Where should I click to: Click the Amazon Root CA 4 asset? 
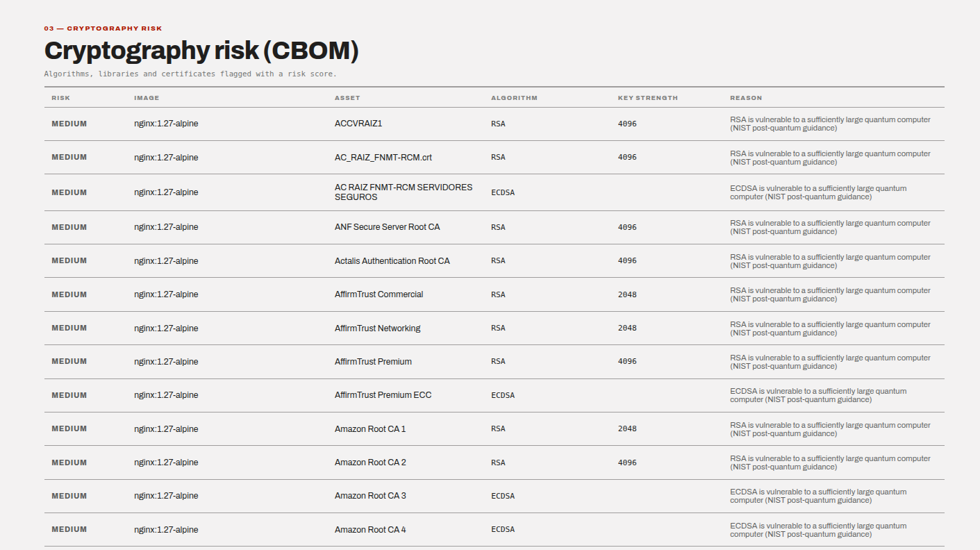coord(370,530)
